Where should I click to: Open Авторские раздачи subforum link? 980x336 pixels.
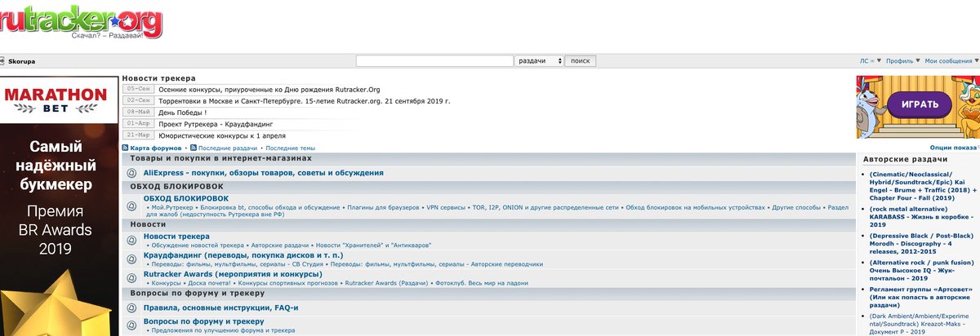pyautogui.click(x=279, y=245)
